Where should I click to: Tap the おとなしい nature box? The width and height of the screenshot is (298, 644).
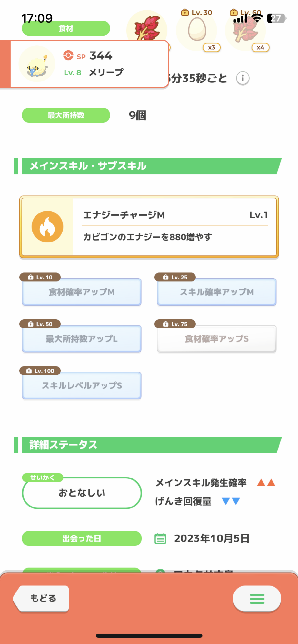(x=82, y=493)
